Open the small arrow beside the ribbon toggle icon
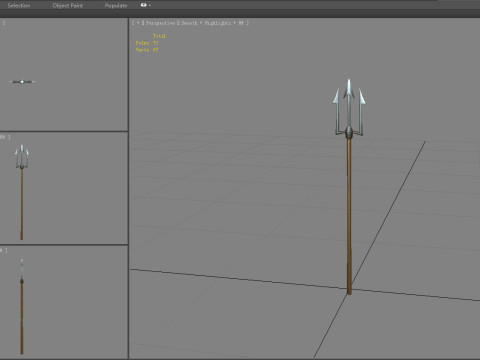 pos(150,5)
